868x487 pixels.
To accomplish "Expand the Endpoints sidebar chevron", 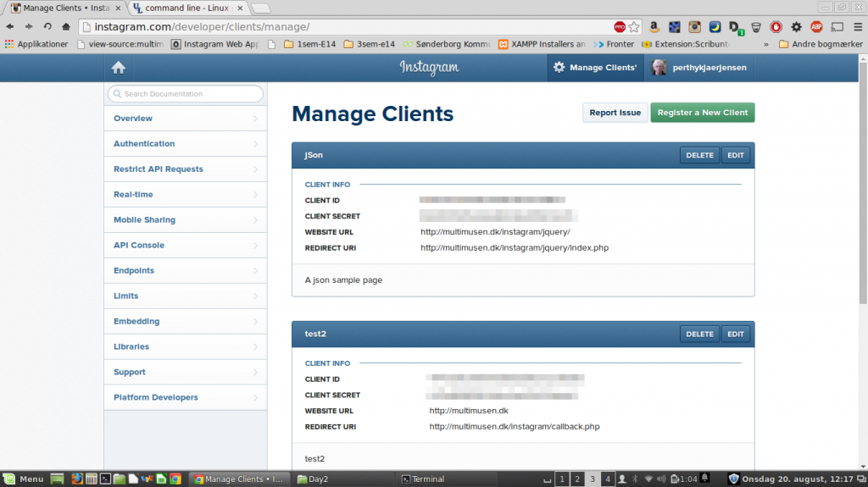I will coord(255,271).
